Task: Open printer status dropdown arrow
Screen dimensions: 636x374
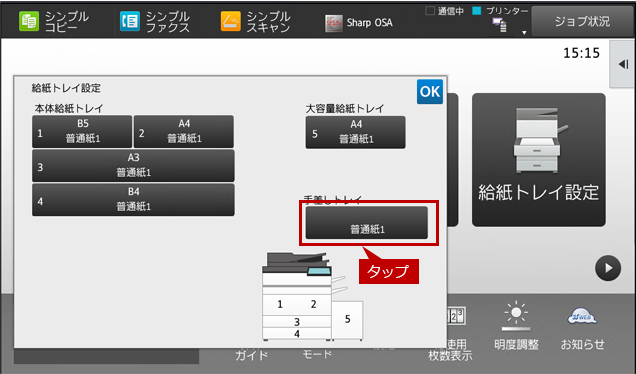Action: pos(524,32)
